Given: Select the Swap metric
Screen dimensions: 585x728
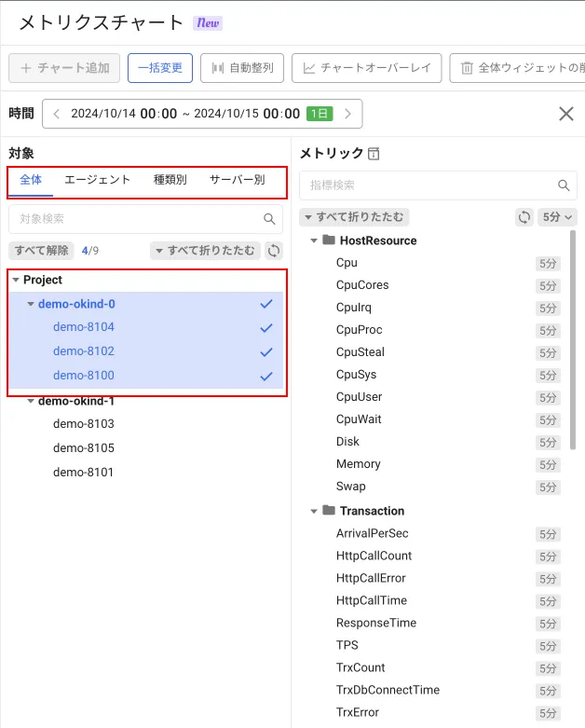Looking at the screenshot, I should point(351,486).
